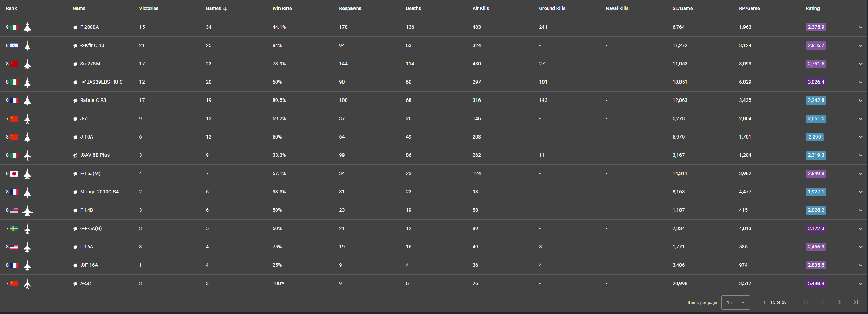This screenshot has height=314, width=868.
Task: Expand the A-5C row details
Action: 860,284
